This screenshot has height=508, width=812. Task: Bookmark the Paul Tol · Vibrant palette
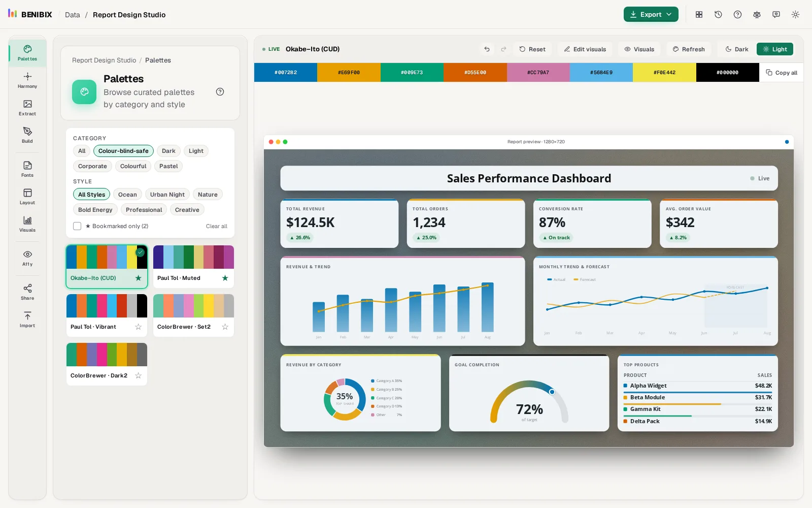138,327
